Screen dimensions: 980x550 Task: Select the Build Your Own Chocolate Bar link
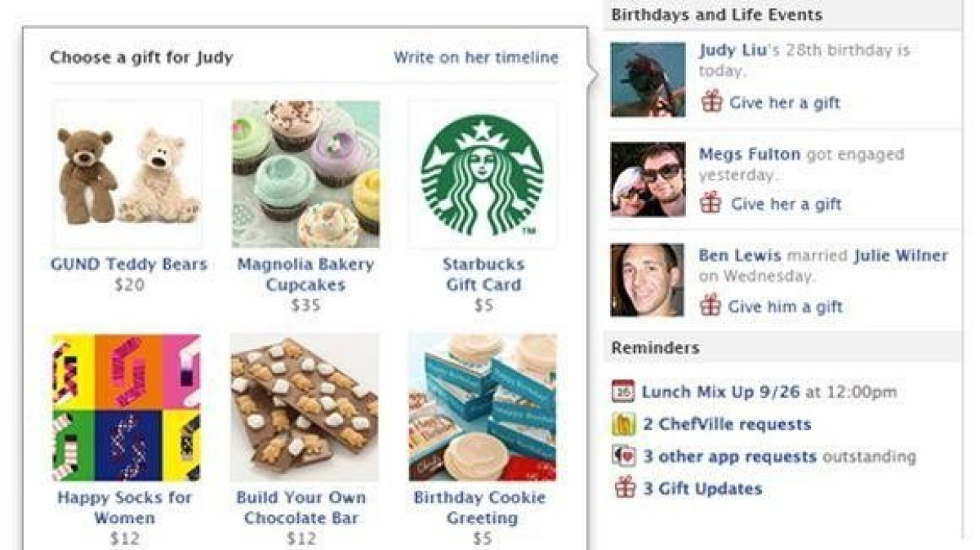click(301, 508)
